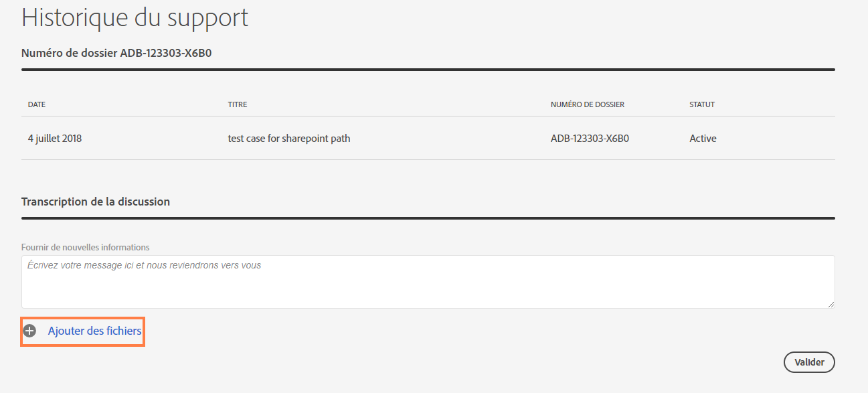Click the thick divider below the Numéro de dossier subheading
Screen dimensions: 868x393
point(428,69)
